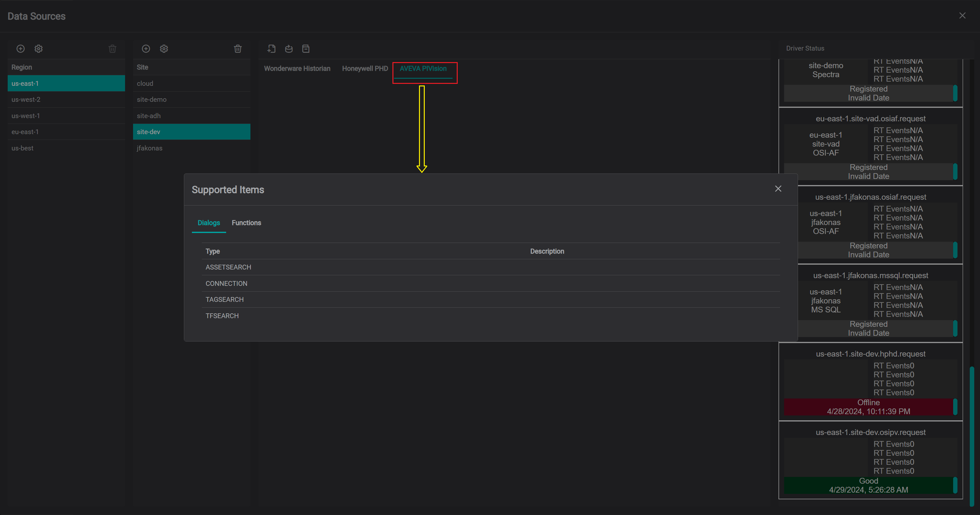980x515 pixels.
Task: Click eu-east-1.site-vad.osiaf.request card title
Action: point(870,119)
